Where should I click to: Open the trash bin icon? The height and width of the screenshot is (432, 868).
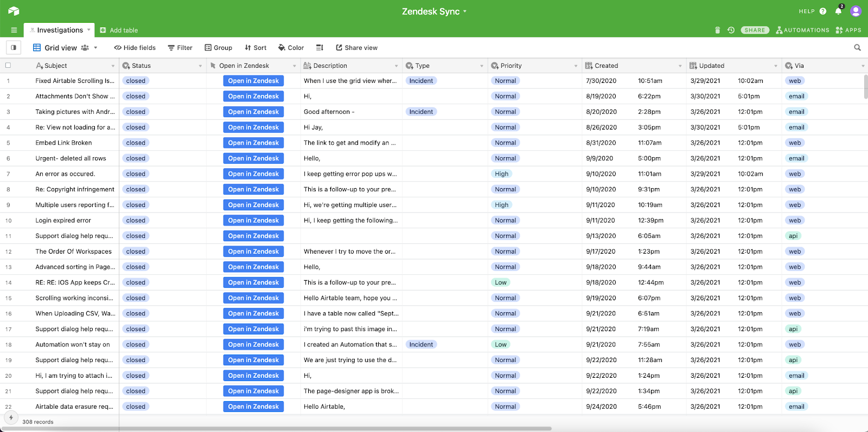coord(718,30)
